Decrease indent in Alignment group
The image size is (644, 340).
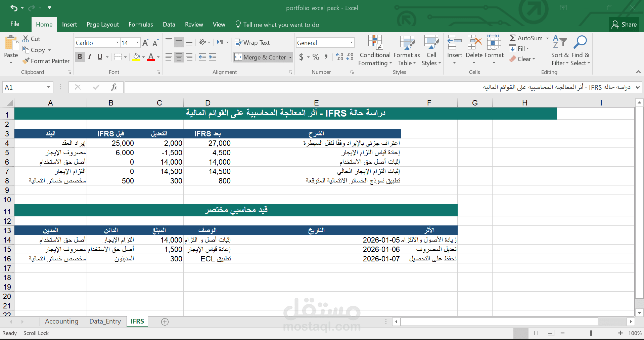[x=202, y=57]
